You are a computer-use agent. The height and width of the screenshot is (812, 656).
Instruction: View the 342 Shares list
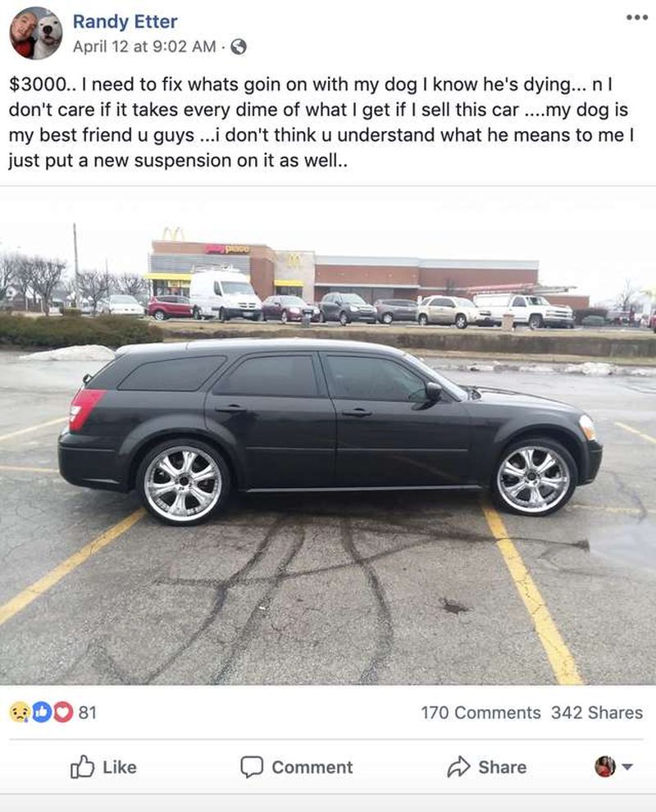597,713
